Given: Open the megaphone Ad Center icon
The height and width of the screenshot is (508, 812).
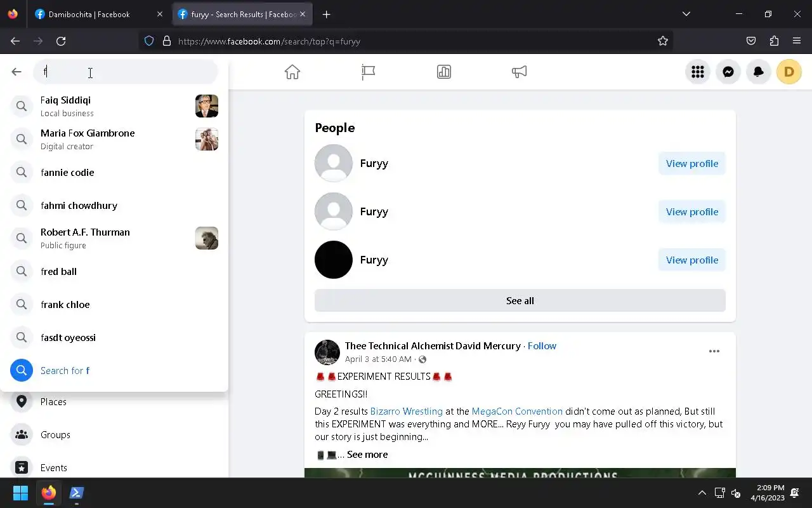Looking at the screenshot, I should pyautogui.click(x=520, y=72).
